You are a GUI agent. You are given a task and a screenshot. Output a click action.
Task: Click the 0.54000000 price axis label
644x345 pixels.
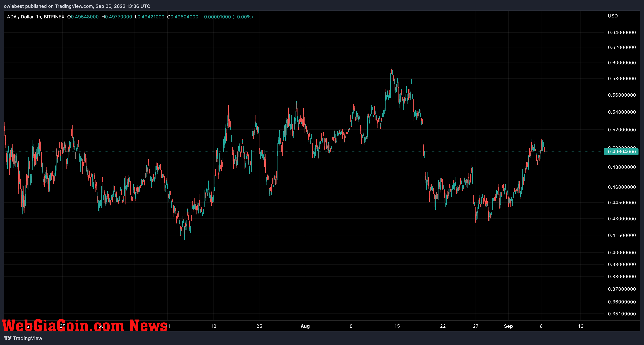tap(622, 112)
